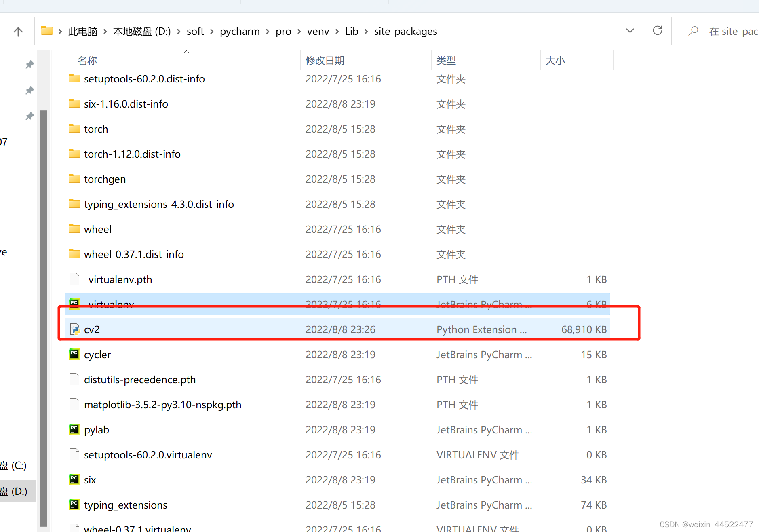Select the matplotlib-3.5.2-py3.10-nspkg.pth file name
This screenshot has height=532, width=759.
coord(162,405)
